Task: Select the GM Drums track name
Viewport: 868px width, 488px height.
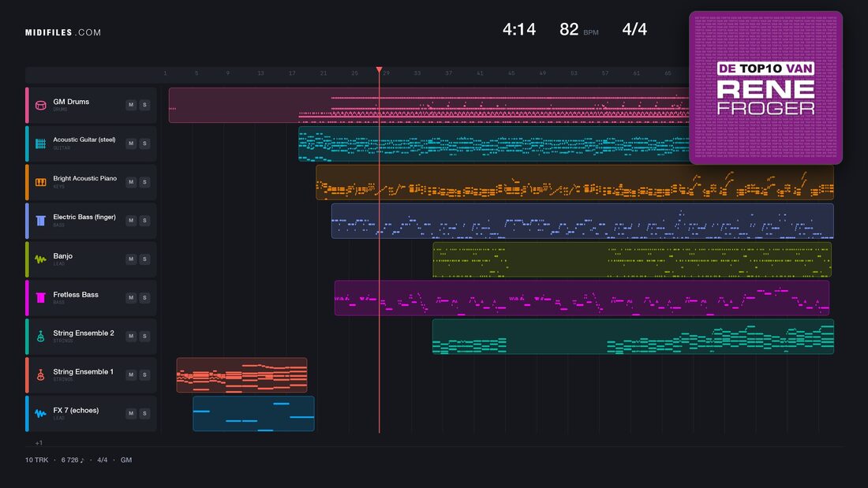Action: click(x=71, y=102)
